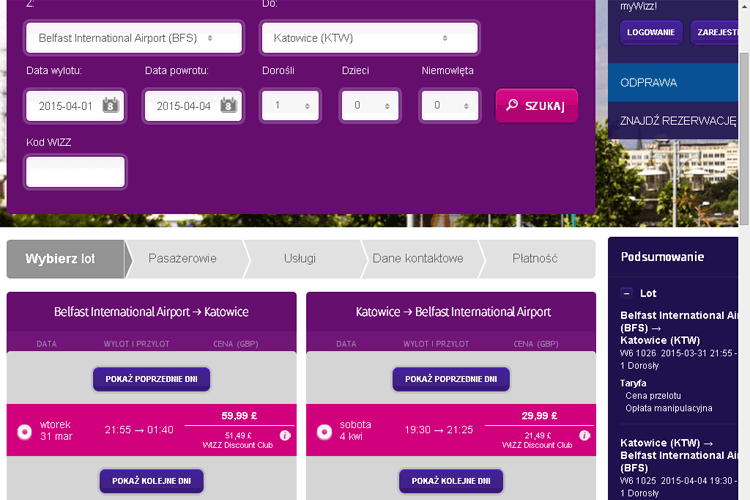Click the Data powrotu date field

tap(193, 106)
